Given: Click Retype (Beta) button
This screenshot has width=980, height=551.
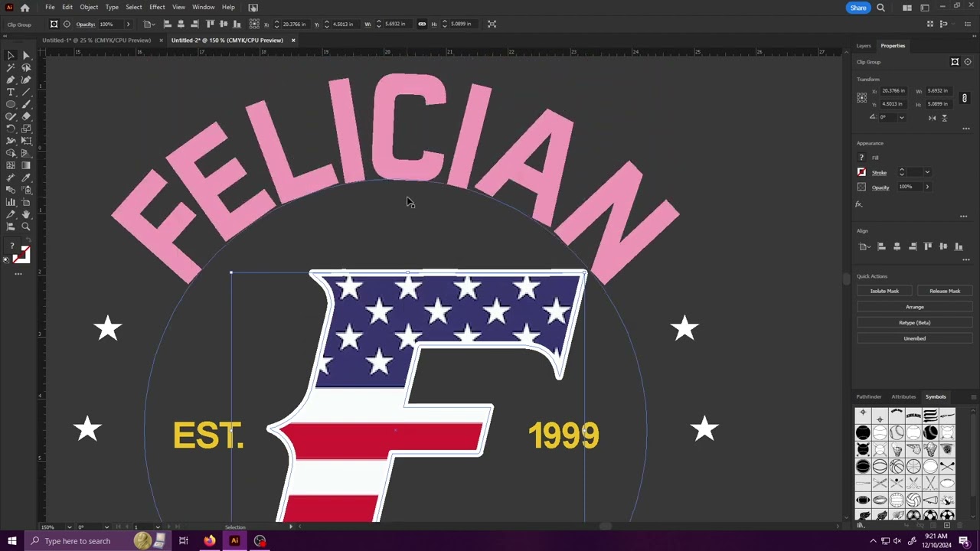Looking at the screenshot, I should pyautogui.click(x=914, y=322).
